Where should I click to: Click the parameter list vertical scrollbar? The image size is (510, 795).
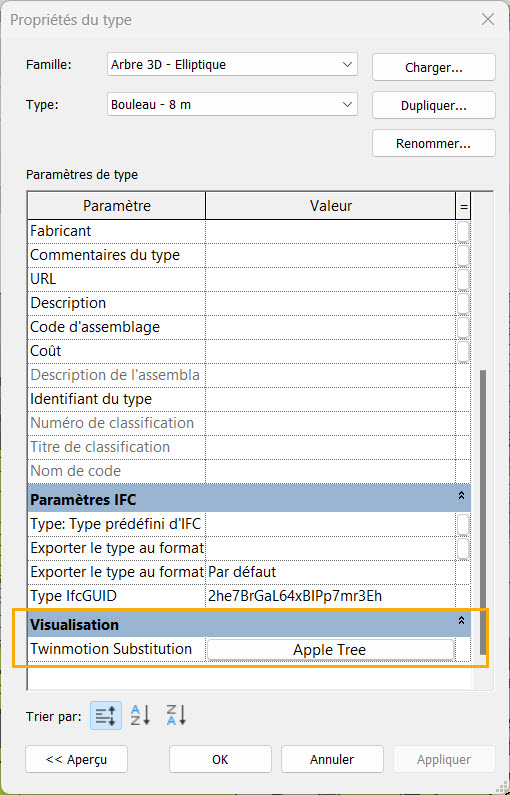point(482,512)
